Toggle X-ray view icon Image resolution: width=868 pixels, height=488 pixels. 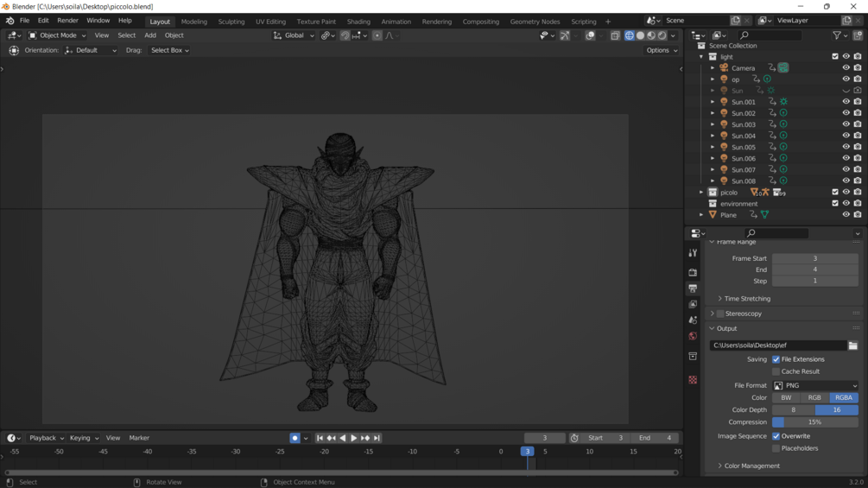point(615,35)
